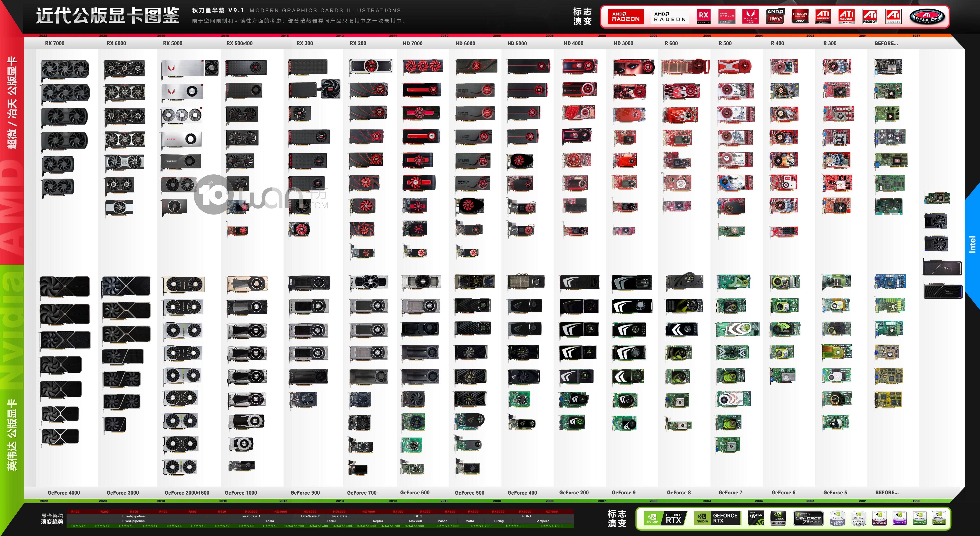Viewport: 980px width, 536px height.
Task: Click the blue Intel side label
Action: [972, 244]
